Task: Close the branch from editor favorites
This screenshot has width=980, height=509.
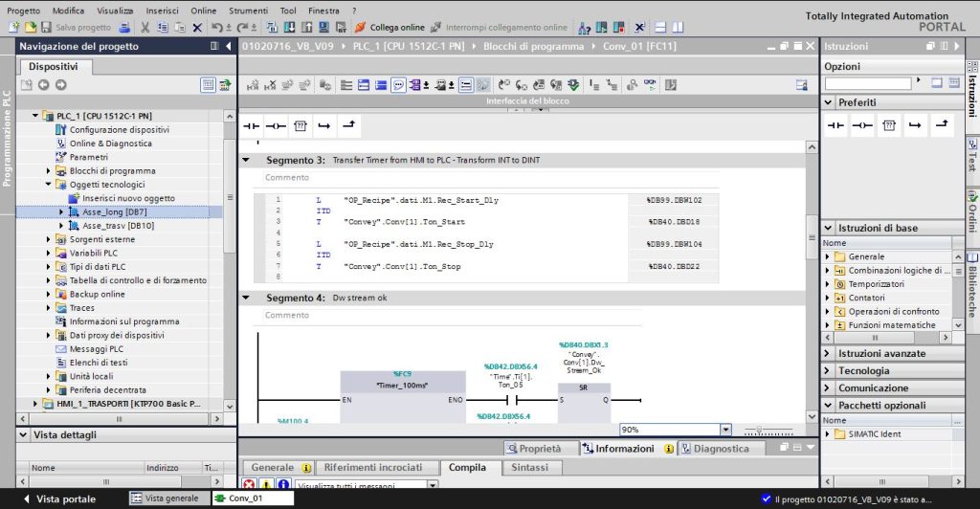Action: pyautogui.click(x=348, y=125)
